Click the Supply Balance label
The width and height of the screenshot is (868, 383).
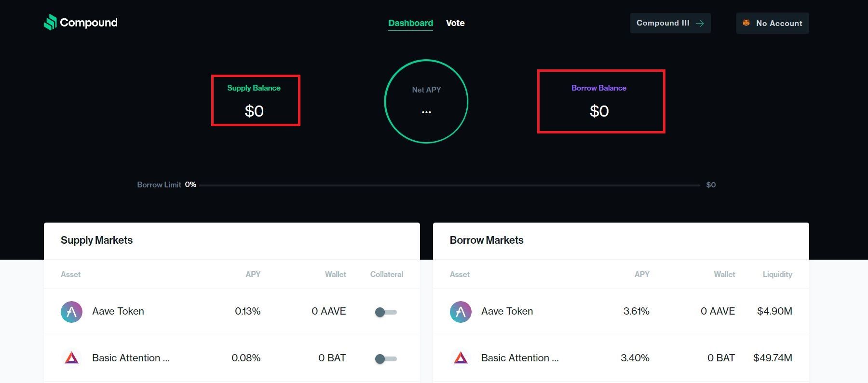[x=254, y=88]
